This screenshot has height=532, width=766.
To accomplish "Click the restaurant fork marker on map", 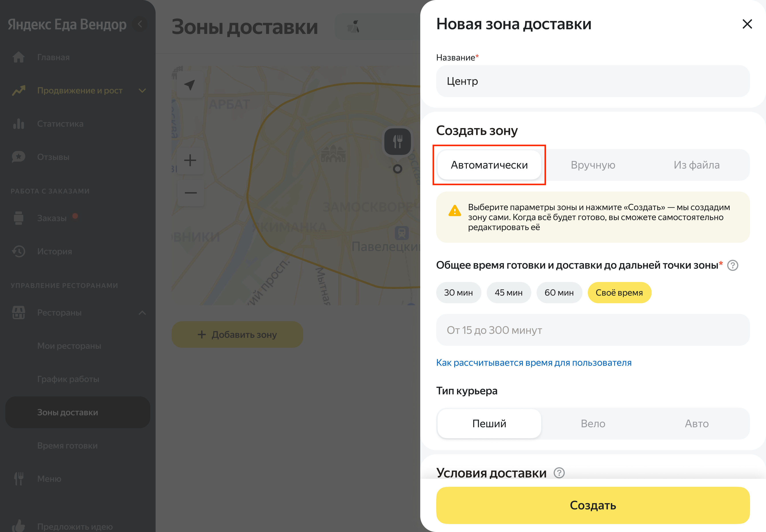I will pyautogui.click(x=397, y=142).
